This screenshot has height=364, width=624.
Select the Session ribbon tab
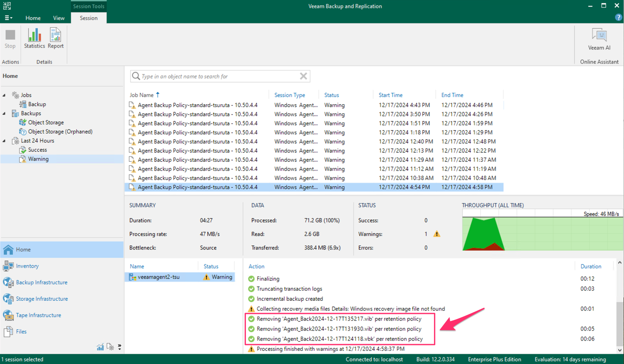point(89,18)
